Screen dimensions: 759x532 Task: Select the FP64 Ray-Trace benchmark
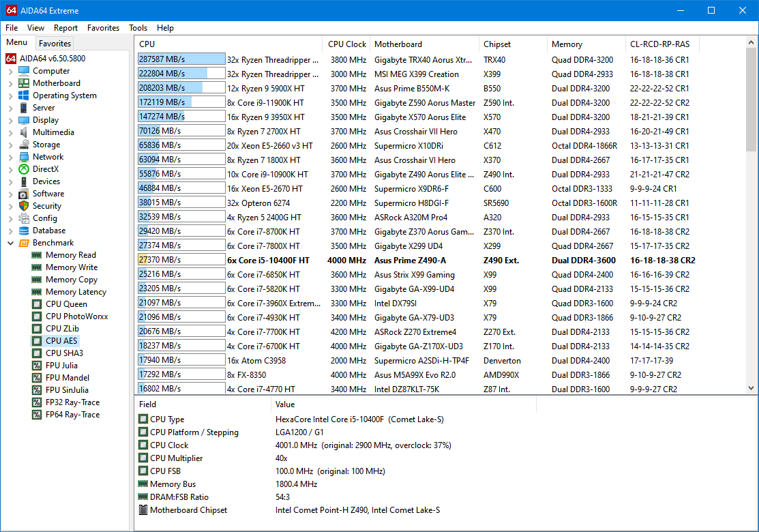click(72, 415)
